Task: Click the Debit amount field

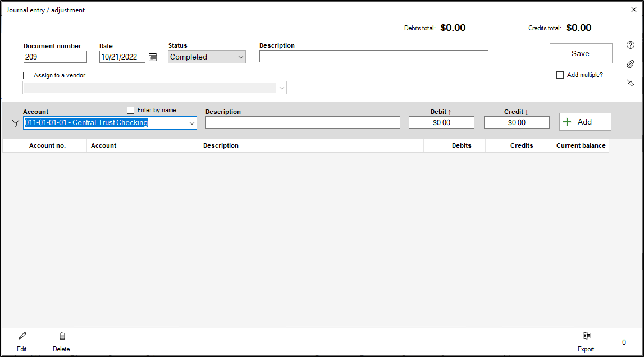Action: (441, 122)
